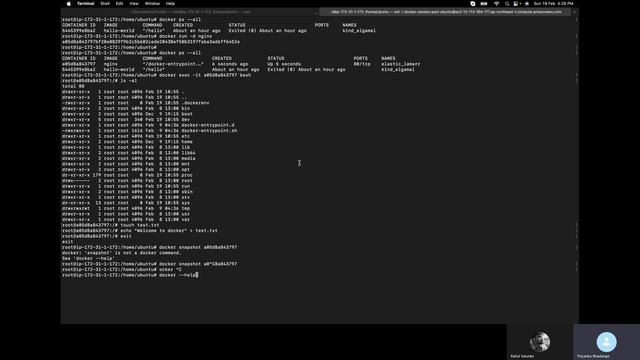Switch to the inactive left terminal tab
Screen dimensions: 640x360
[x=190, y=12]
